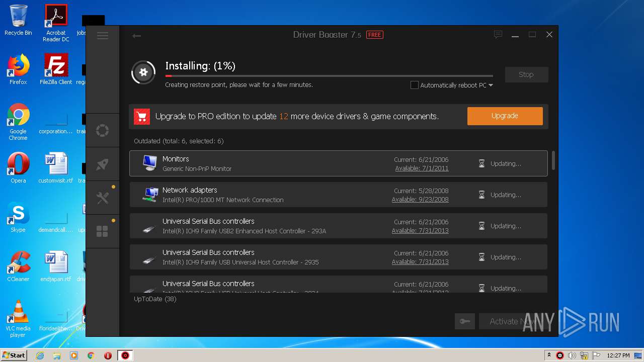Click the hourglass icon in Network adapters row

click(481, 195)
